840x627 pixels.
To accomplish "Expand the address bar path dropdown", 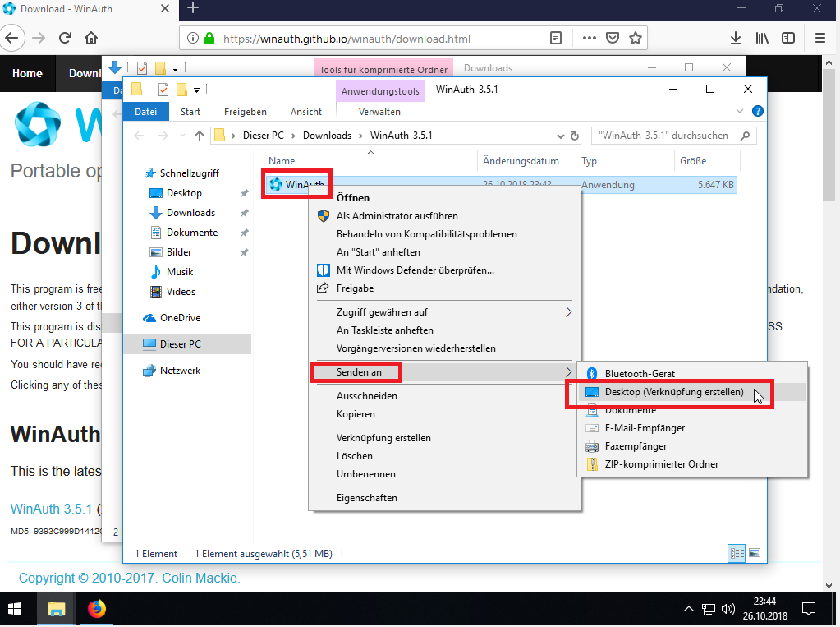I will [x=561, y=136].
